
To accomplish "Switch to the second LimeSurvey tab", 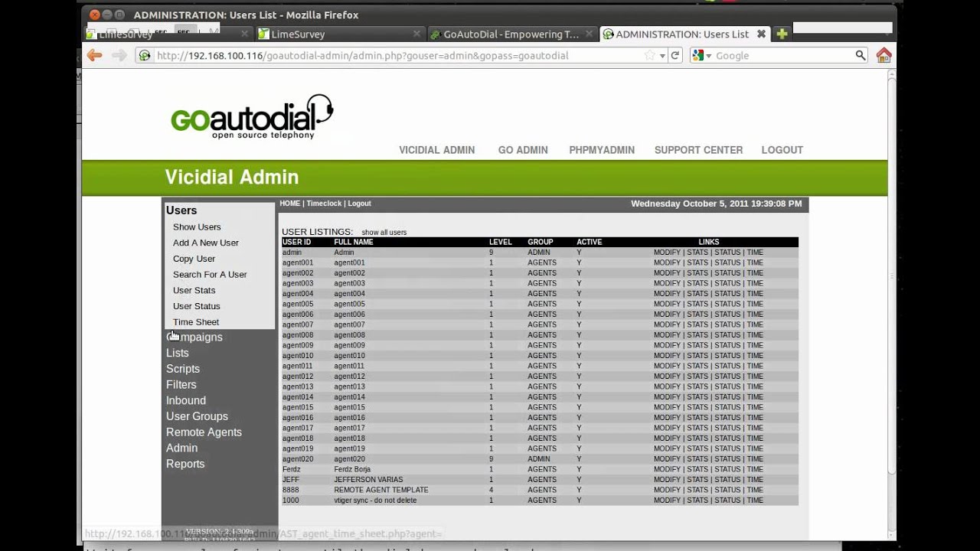I will click(x=340, y=34).
